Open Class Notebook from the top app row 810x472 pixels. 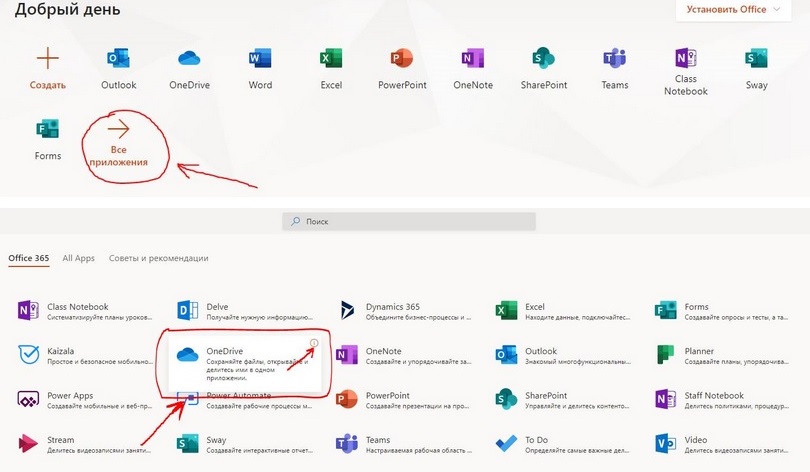click(686, 71)
